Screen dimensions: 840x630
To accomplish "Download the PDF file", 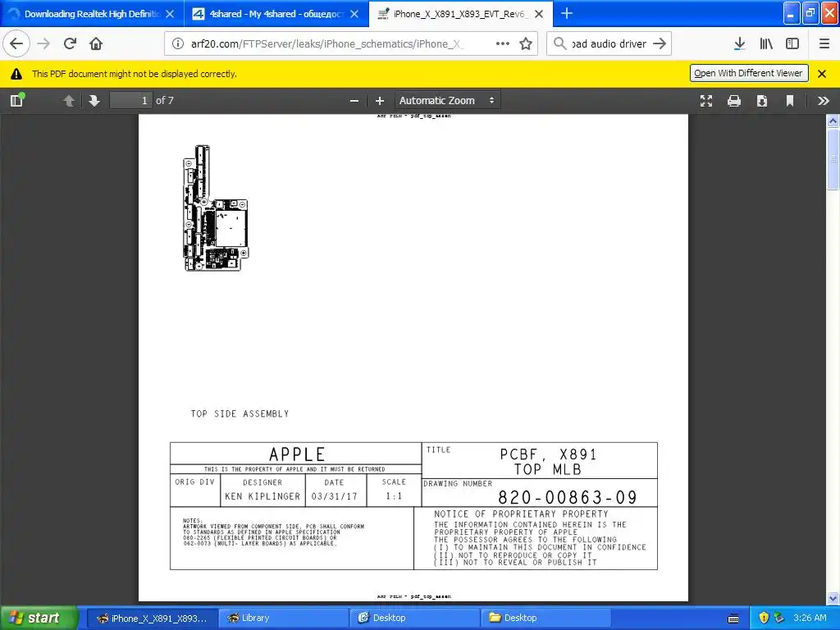I will 762,101.
